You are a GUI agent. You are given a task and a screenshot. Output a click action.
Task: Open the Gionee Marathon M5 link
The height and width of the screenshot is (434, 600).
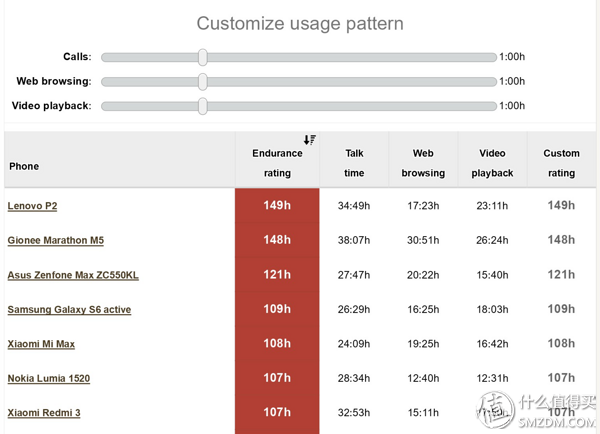point(55,240)
